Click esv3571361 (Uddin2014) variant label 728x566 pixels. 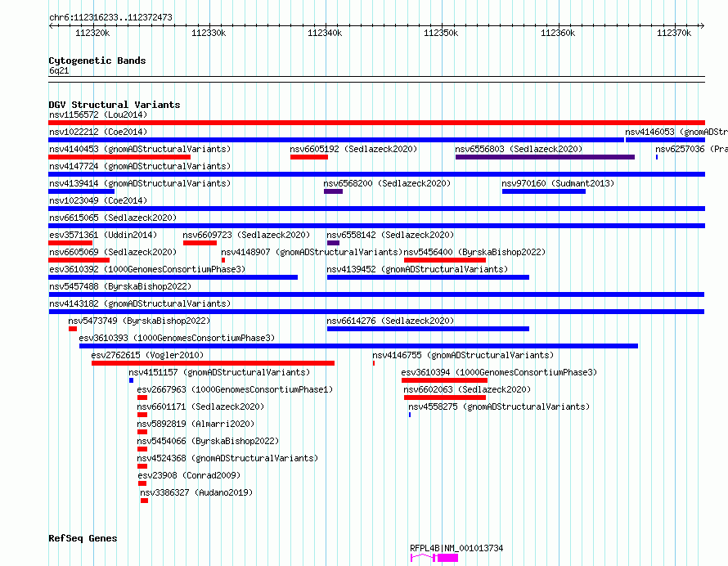pos(103,235)
